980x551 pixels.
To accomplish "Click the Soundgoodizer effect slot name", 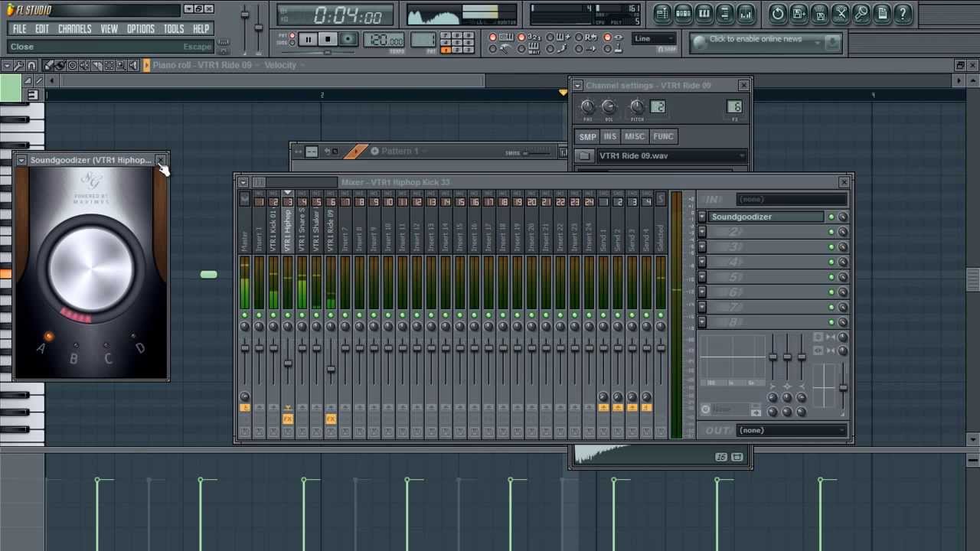I will click(x=766, y=217).
